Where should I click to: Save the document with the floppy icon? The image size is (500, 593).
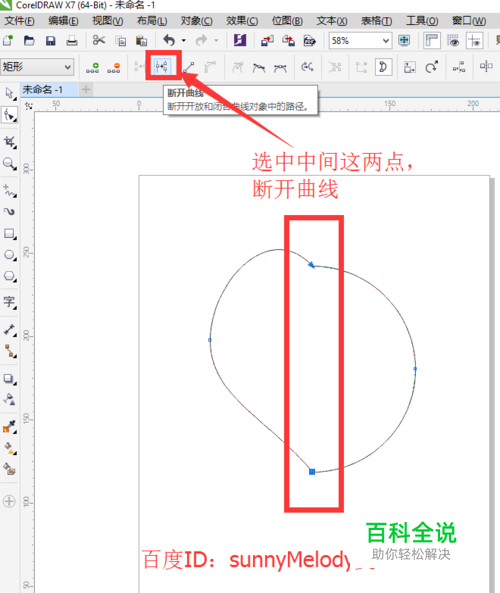(51, 40)
